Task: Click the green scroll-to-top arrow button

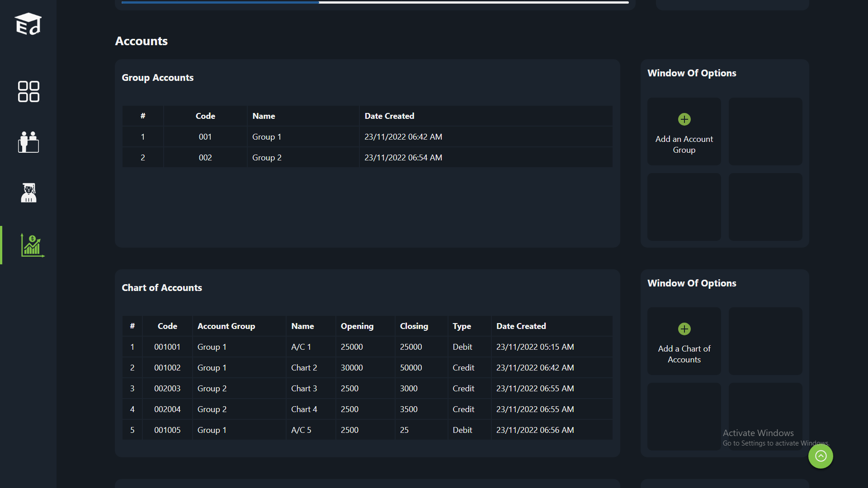Action: [821, 456]
